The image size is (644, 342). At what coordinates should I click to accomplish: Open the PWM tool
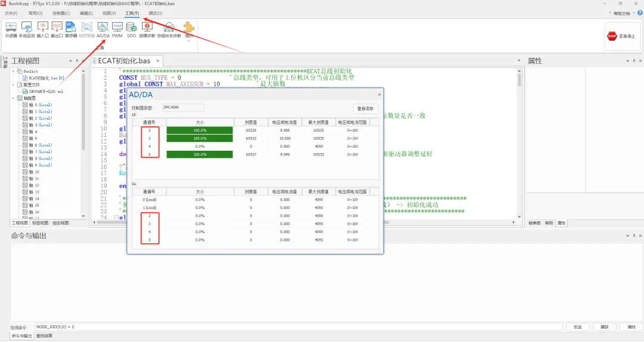point(117,30)
